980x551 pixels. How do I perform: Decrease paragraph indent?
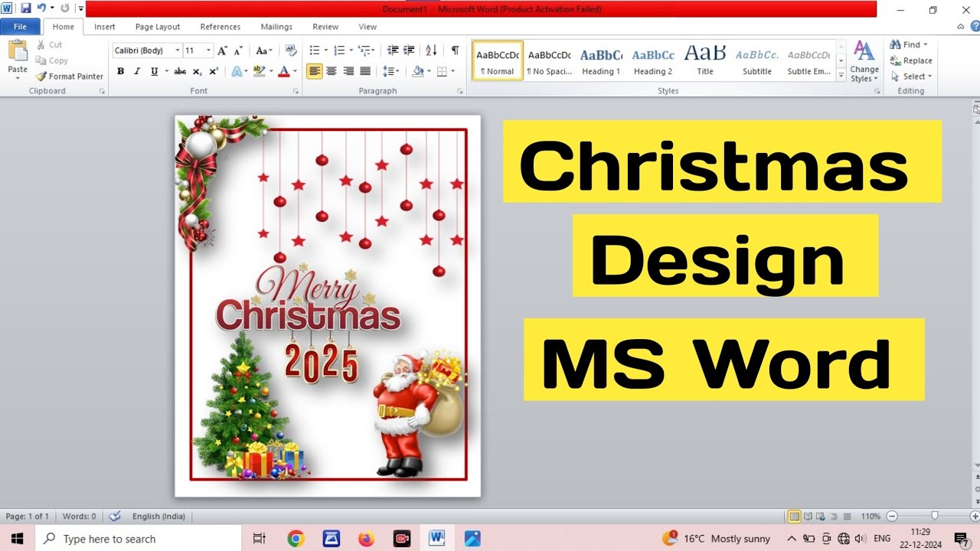393,51
